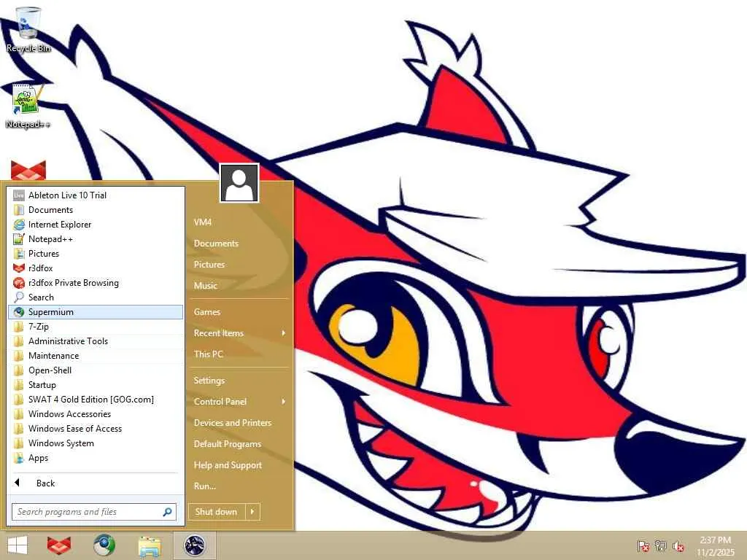Expand the Recent Items submenu
The width and height of the screenshot is (747, 560).
pos(239,333)
